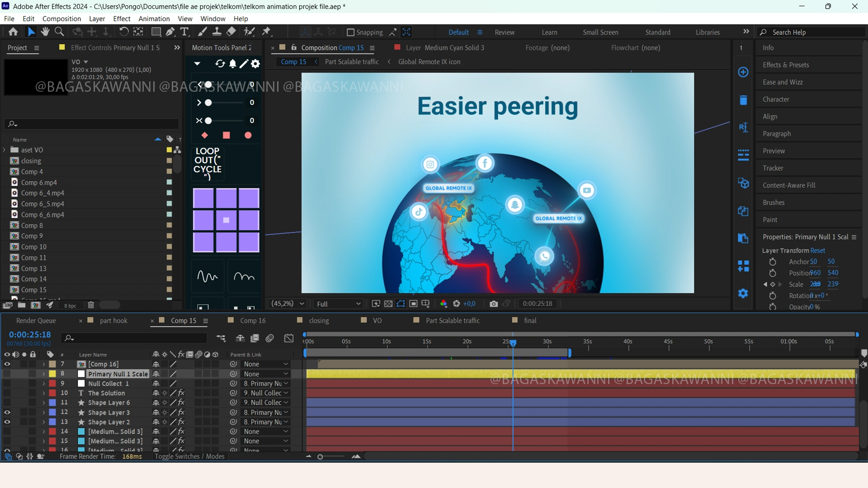Viewport: 868px width, 488px height.
Task: Click the first Motion Tools slider handle
Action: (x=208, y=84)
